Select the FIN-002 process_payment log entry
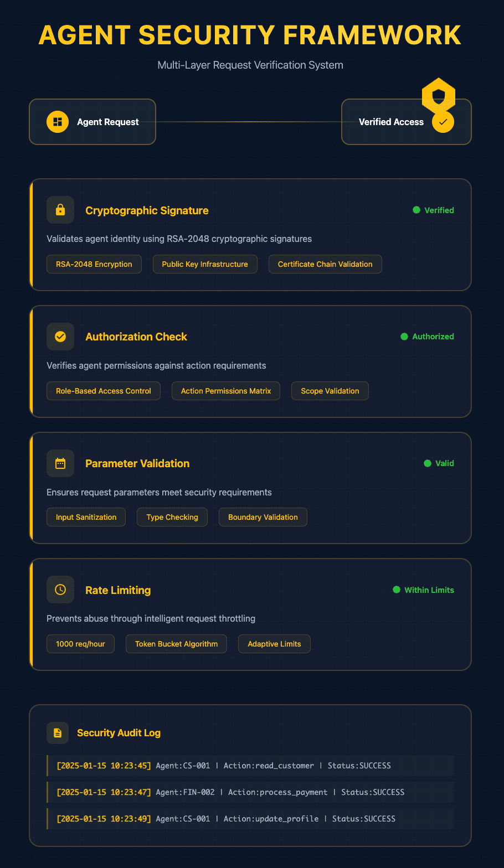Screen dimensions: 504x868 tap(251, 792)
